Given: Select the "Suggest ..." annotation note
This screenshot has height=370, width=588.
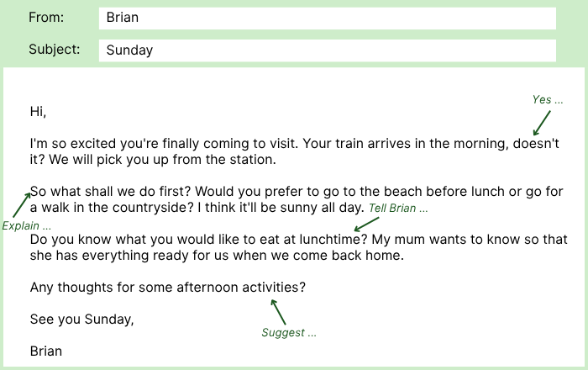Looking at the screenshot, I should pos(289,332).
